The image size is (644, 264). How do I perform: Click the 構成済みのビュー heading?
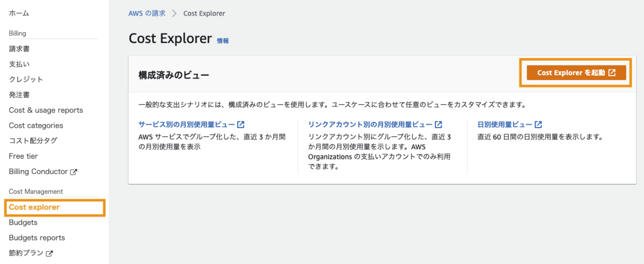coord(174,75)
